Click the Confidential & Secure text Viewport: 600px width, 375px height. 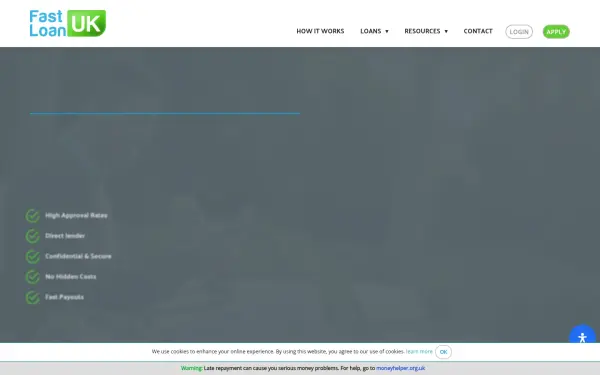click(x=78, y=256)
